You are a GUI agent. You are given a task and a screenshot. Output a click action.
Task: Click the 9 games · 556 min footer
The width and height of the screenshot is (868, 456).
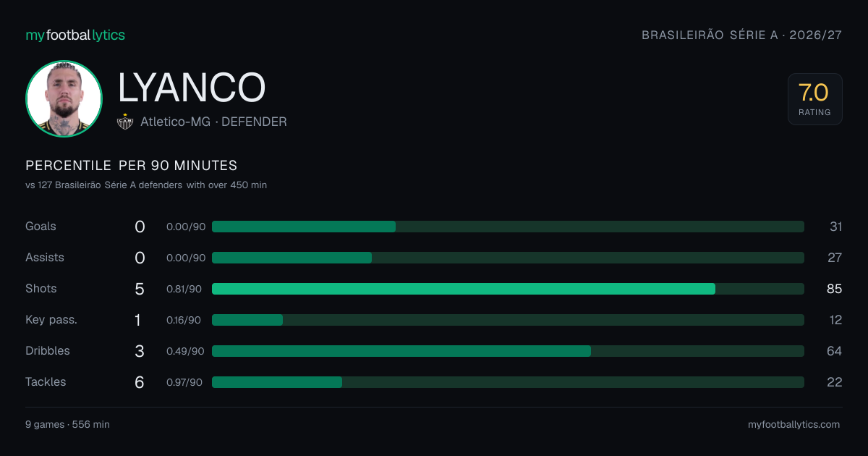[67, 425]
